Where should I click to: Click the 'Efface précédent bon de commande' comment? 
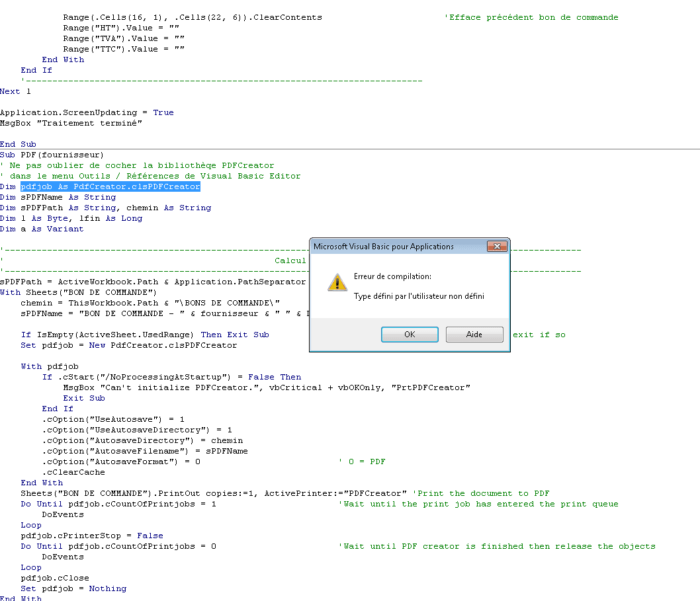pos(533,17)
